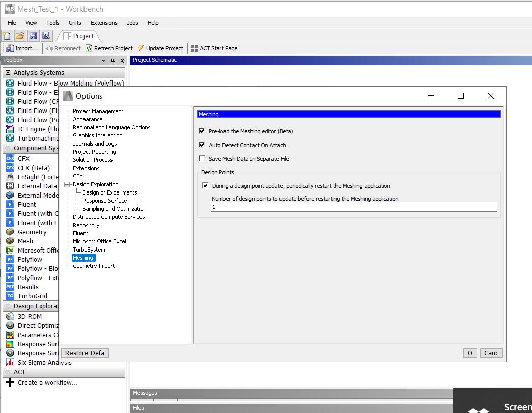
Task: Collapse the Component Systems toolbox section
Action: (9, 148)
